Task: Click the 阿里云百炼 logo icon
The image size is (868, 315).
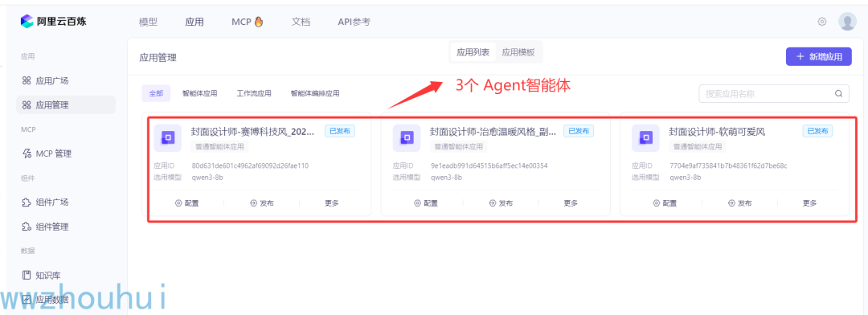Action: point(27,22)
